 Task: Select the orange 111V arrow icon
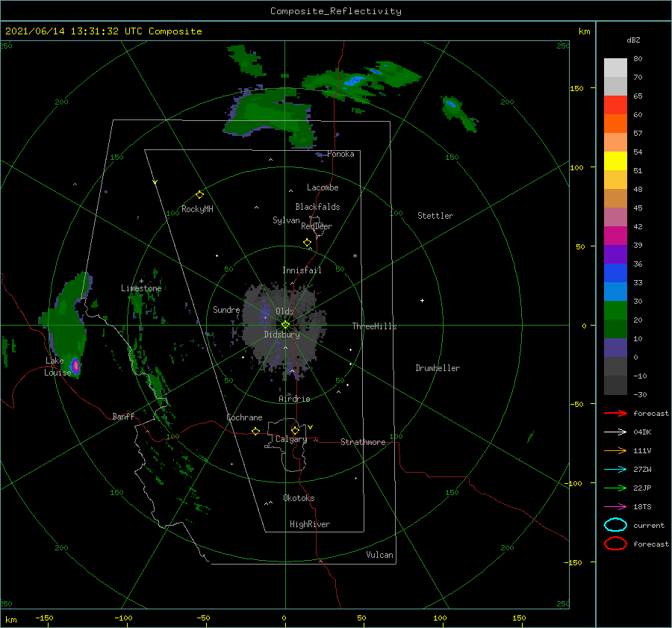[x=615, y=450]
